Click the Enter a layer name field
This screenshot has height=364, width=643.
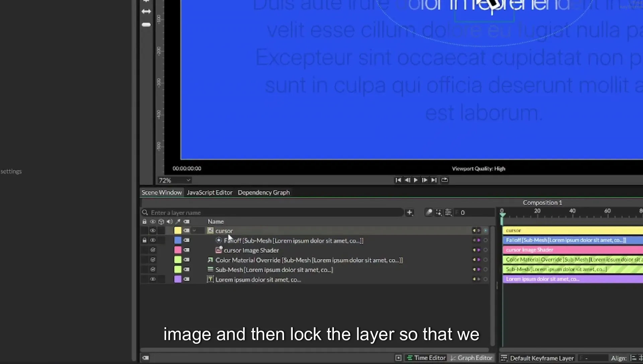pyautogui.click(x=272, y=212)
